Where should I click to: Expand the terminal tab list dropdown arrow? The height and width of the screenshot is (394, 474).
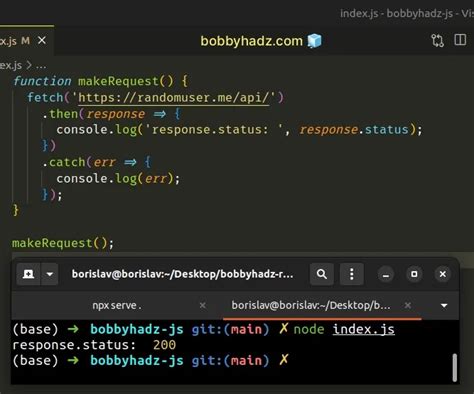[x=444, y=305]
